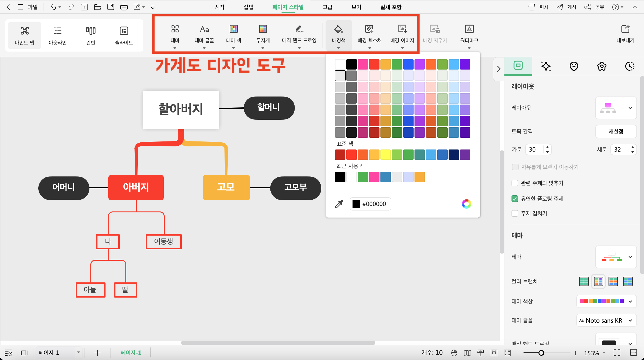Select the 고급 menu tab

(x=327, y=7)
